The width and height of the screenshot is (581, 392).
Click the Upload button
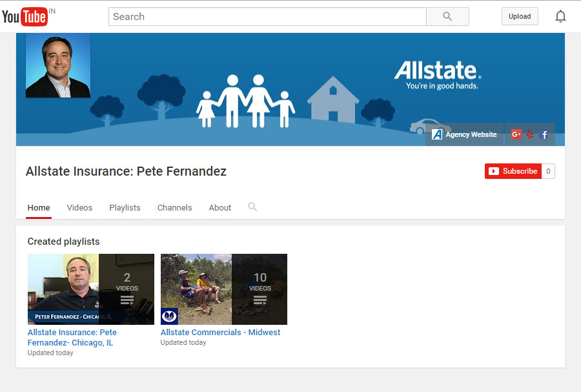pos(520,16)
